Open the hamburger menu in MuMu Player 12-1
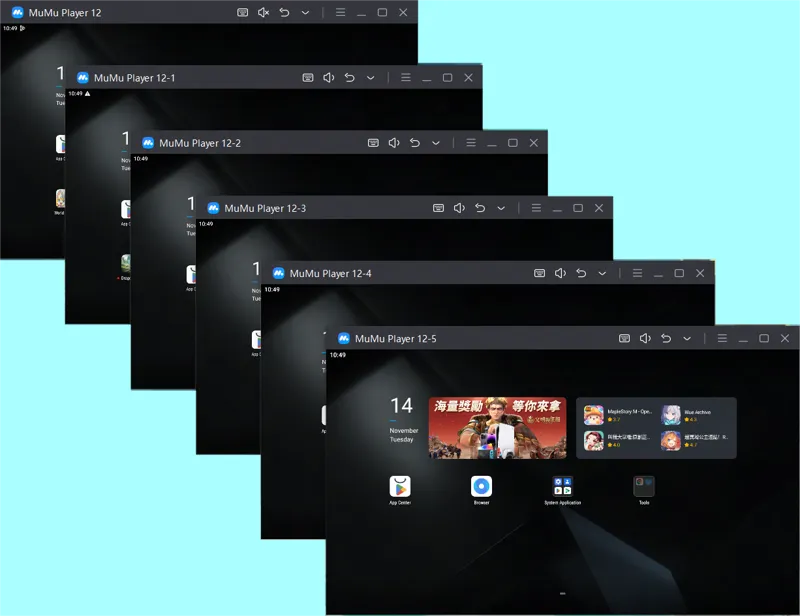This screenshot has height=616, width=800. tap(406, 78)
